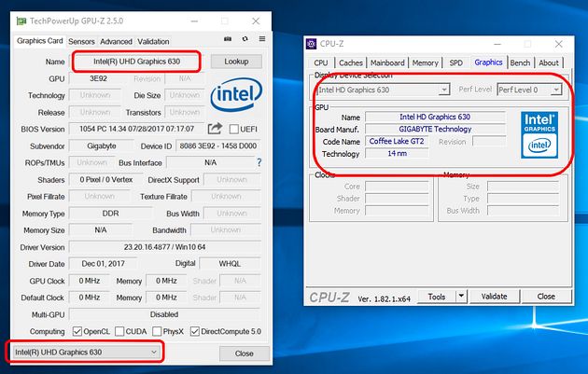588x374 pixels.
Task: Click the Intel Graphics badge in CPU-Z
Action: click(x=539, y=135)
